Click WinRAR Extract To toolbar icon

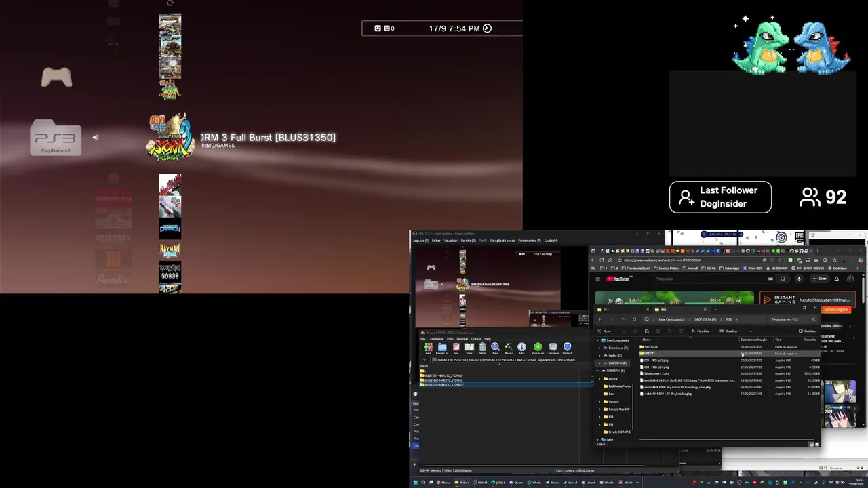click(x=442, y=347)
